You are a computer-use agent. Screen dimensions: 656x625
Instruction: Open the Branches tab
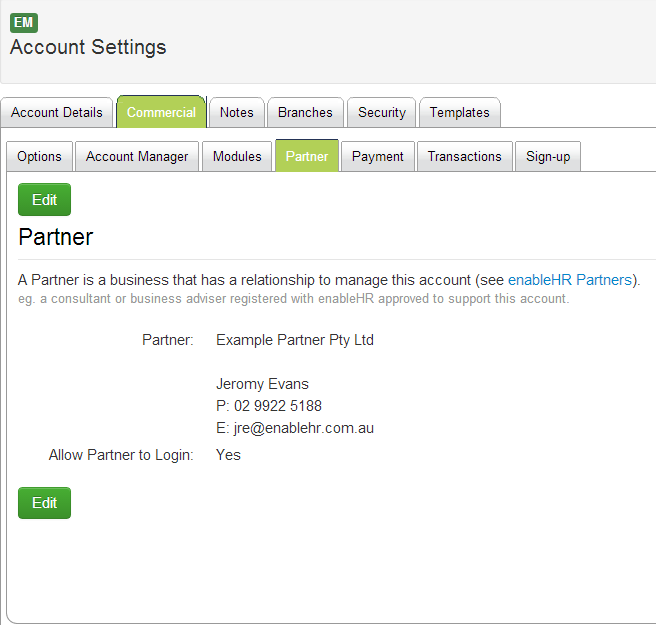point(305,113)
